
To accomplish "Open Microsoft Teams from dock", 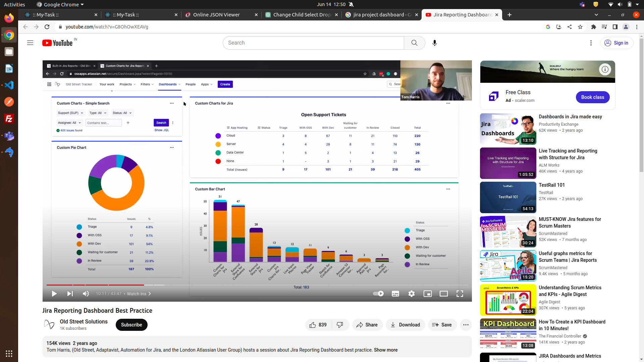I will (9, 135).
